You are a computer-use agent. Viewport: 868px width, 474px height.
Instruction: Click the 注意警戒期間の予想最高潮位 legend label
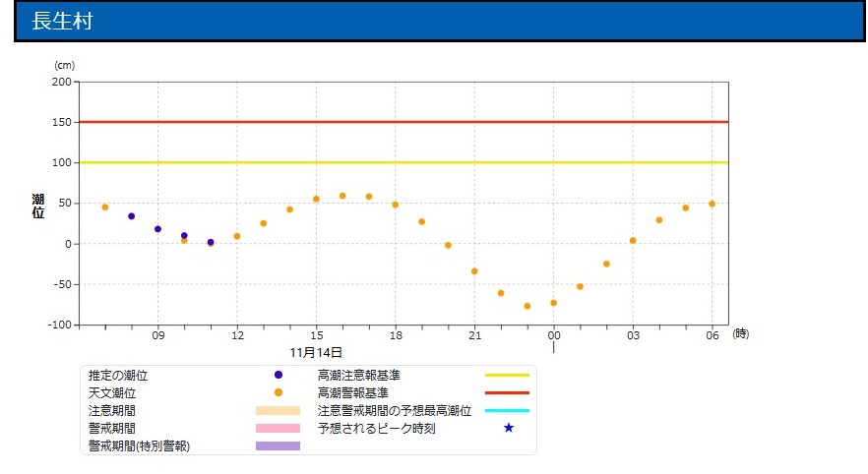(x=395, y=411)
